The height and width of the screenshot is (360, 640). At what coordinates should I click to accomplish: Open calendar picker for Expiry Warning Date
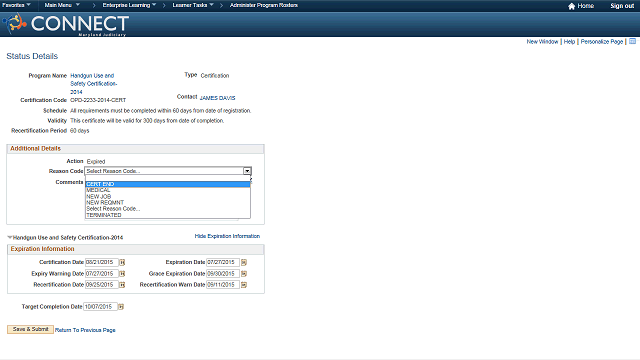pos(122,273)
